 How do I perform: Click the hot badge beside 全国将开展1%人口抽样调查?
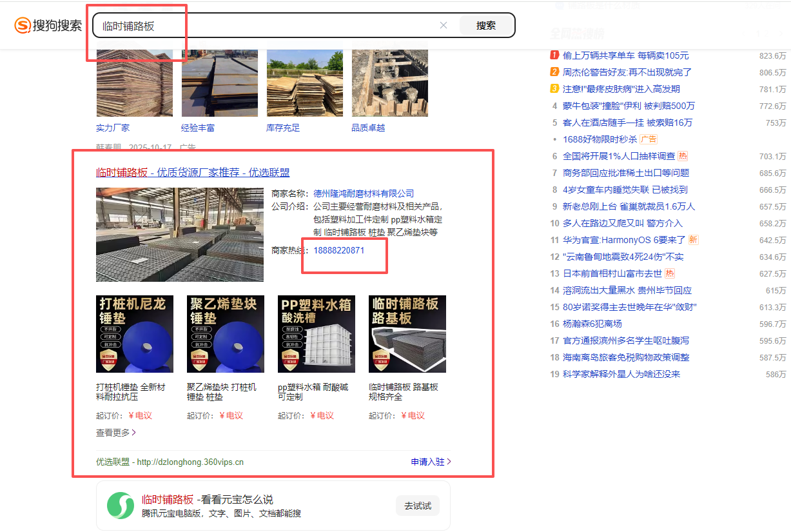[683, 156]
